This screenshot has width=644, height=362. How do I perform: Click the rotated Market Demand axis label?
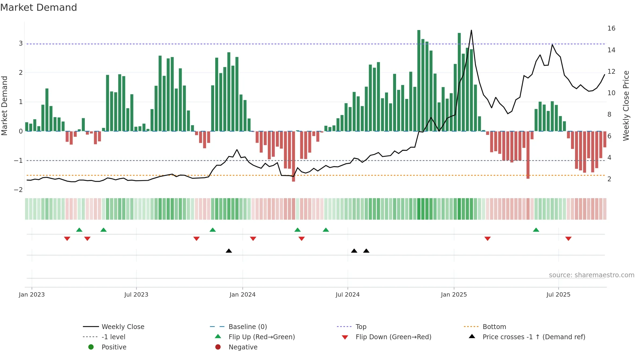point(4,106)
